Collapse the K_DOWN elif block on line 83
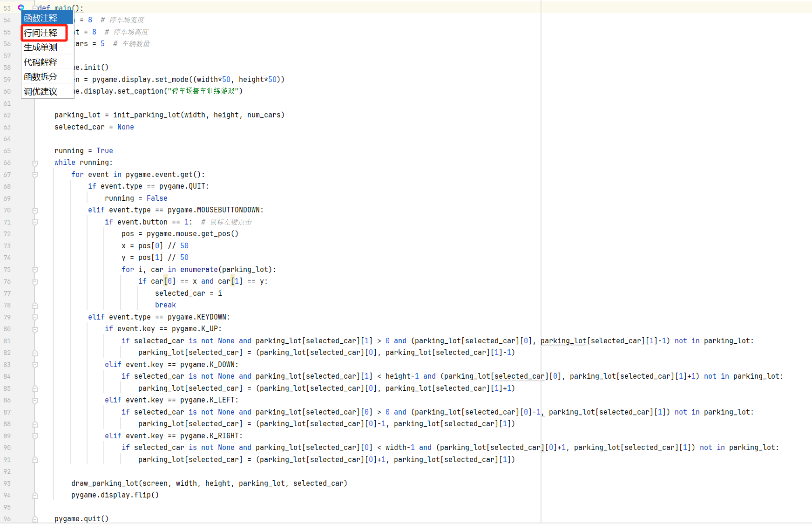The height and width of the screenshot is (524, 812). click(x=35, y=365)
